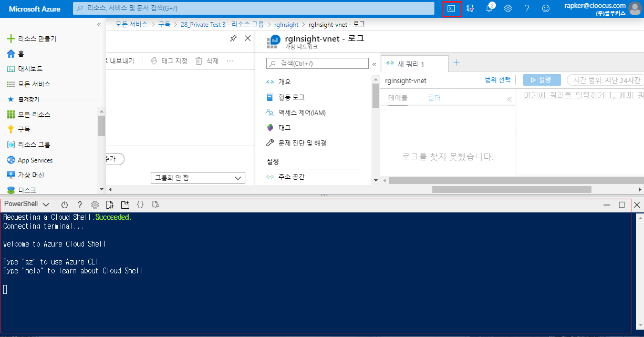Open the help question mark in header

(x=527, y=8)
